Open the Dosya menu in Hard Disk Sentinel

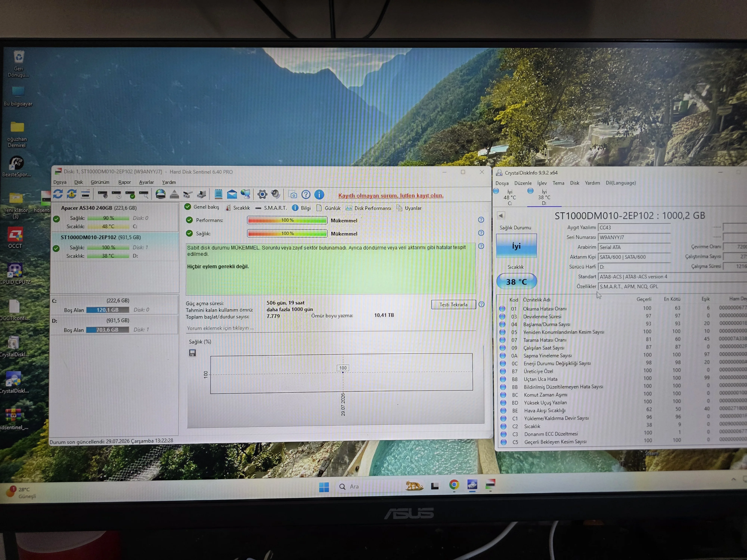tap(60, 182)
